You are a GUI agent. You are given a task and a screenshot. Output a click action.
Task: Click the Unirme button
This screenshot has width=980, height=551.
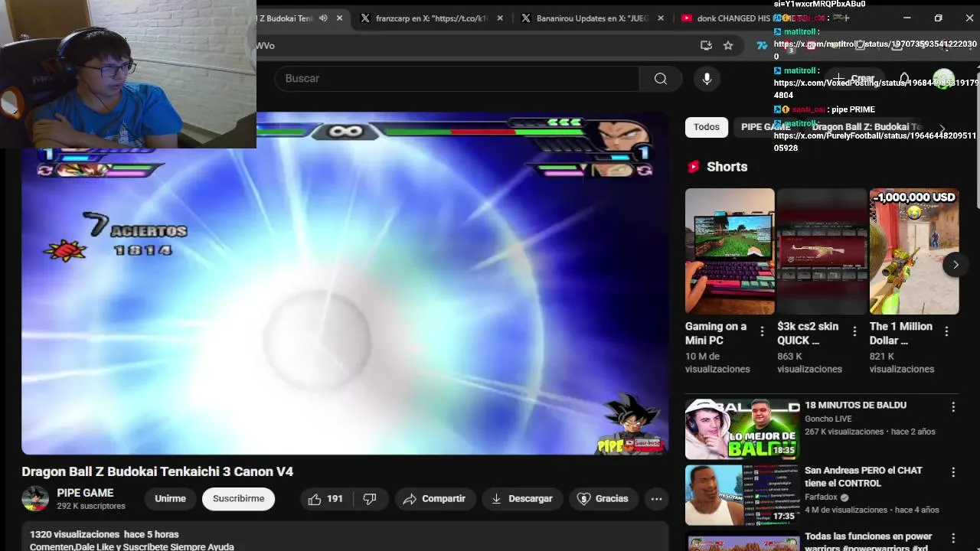(170, 499)
